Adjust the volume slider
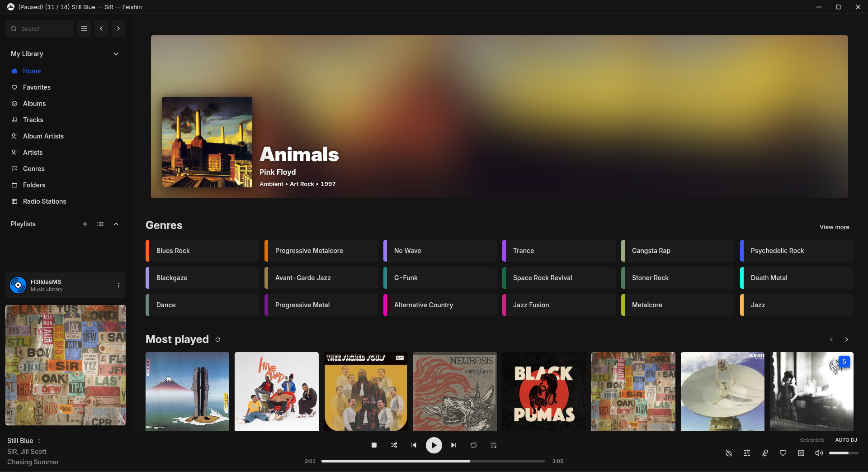The image size is (868, 472). (844, 453)
